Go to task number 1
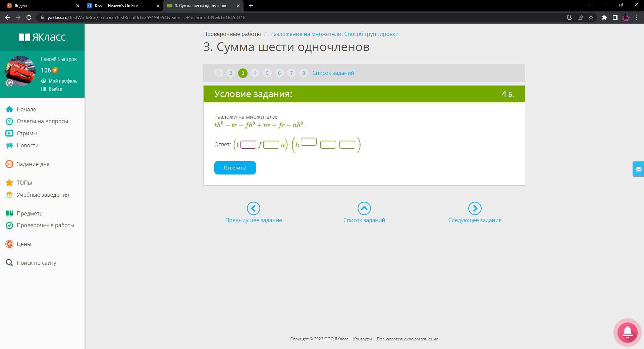The image size is (644, 349). (x=219, y=73)
